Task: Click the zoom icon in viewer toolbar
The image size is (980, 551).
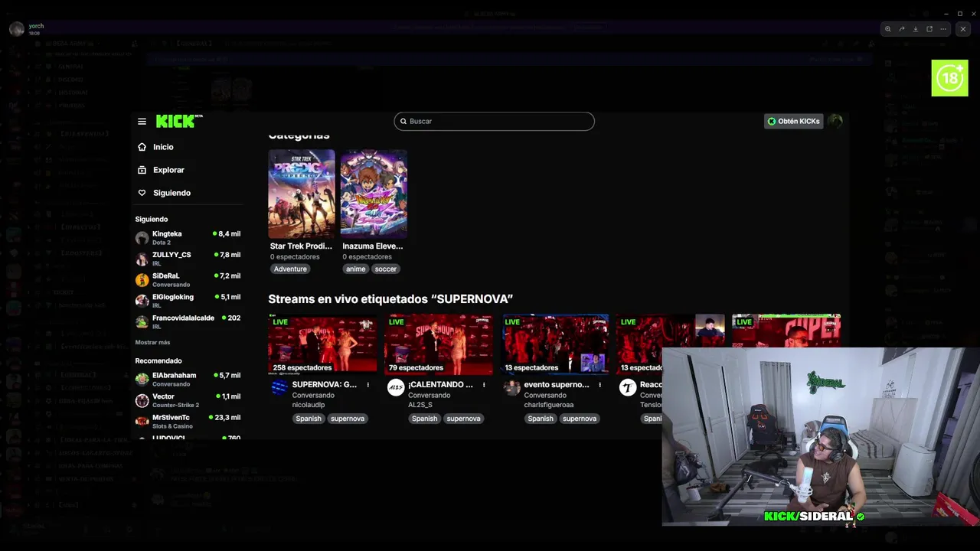Action: 888,29
